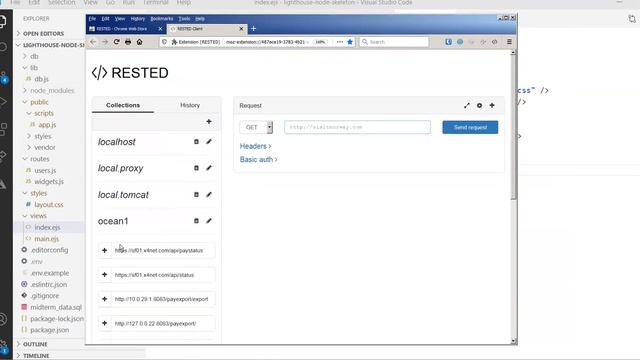Load the sf01.x4net.com/api/status request
The width and height of the screenshot is (640, 360).
(x=154, y=275)
